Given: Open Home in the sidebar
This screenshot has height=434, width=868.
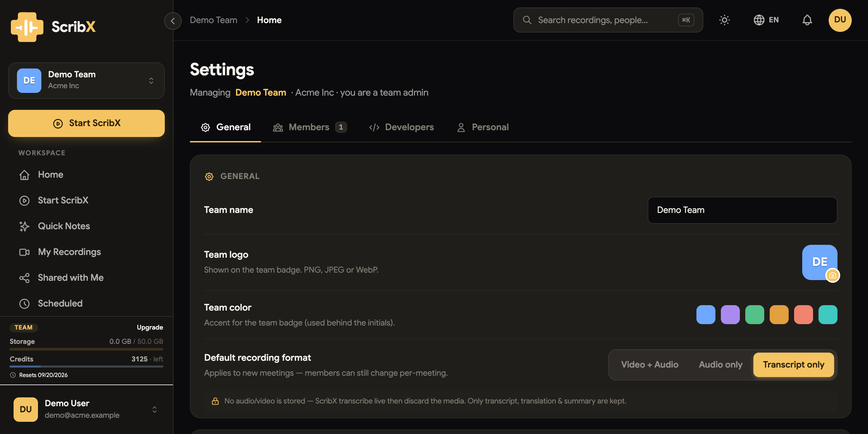Looking at the screenshot, I should coord(86,175).
